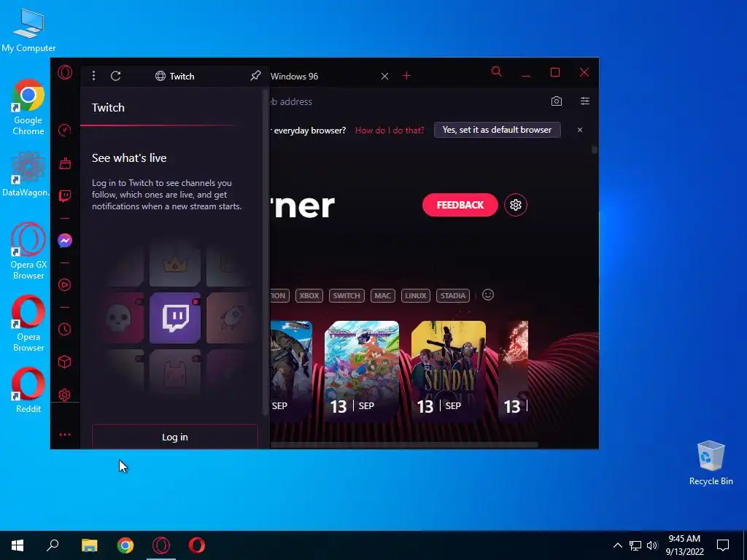Screen dimensions: 747x560
Task: Open the Action Center notifications icon
Action: tap(723, 545)
